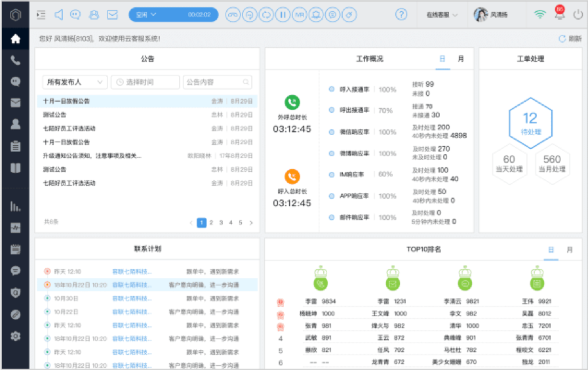This screenshot has width=588, height=370.
Task: Open the pulse monitoring sidebar section
Action: (x=15, y=228)
